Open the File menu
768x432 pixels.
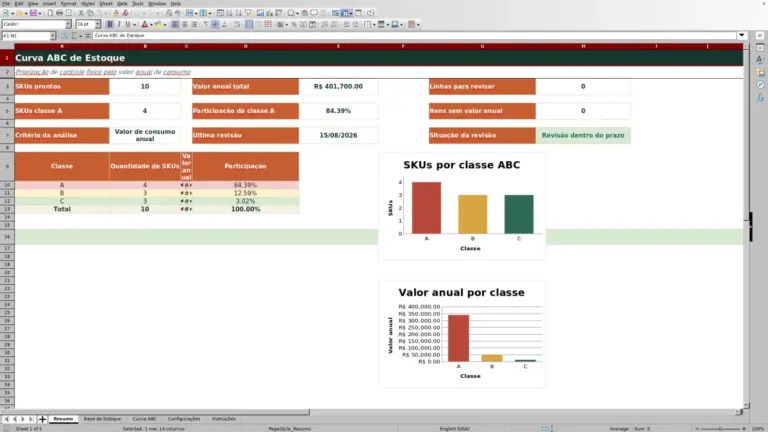point(6,3)
